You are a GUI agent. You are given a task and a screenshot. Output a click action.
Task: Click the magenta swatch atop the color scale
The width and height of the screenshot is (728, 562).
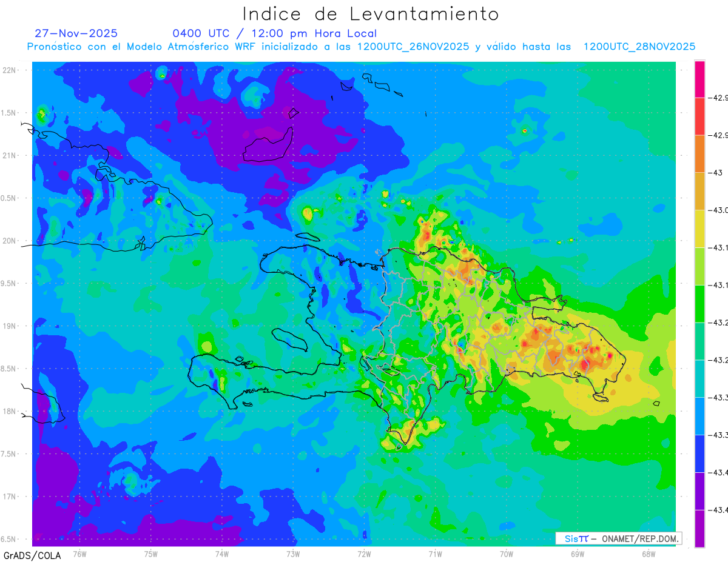point(699,79)
